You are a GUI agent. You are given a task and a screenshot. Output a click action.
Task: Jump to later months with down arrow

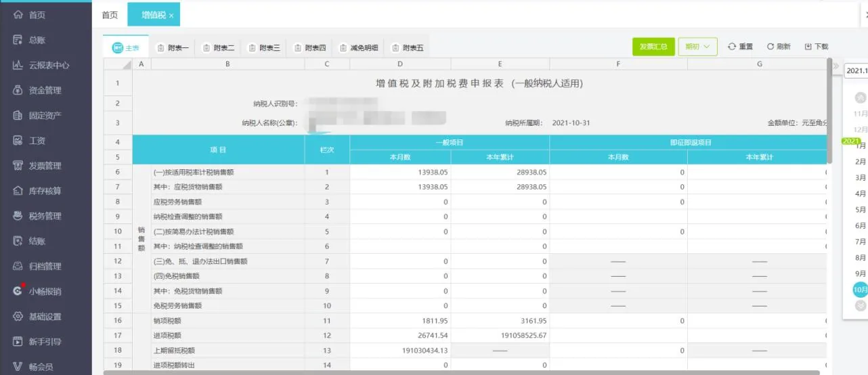[x=861, y=305]
